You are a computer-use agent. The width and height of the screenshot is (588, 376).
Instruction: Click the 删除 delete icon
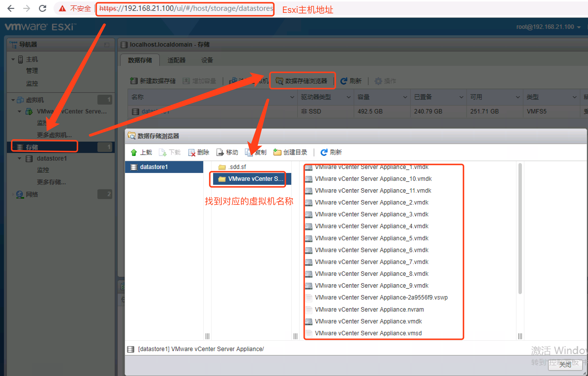coord(192,152)
